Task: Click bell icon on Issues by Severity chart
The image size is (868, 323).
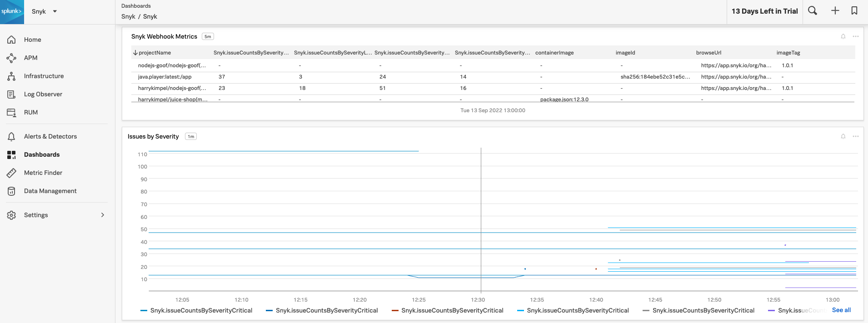Action: click(843, 136)
